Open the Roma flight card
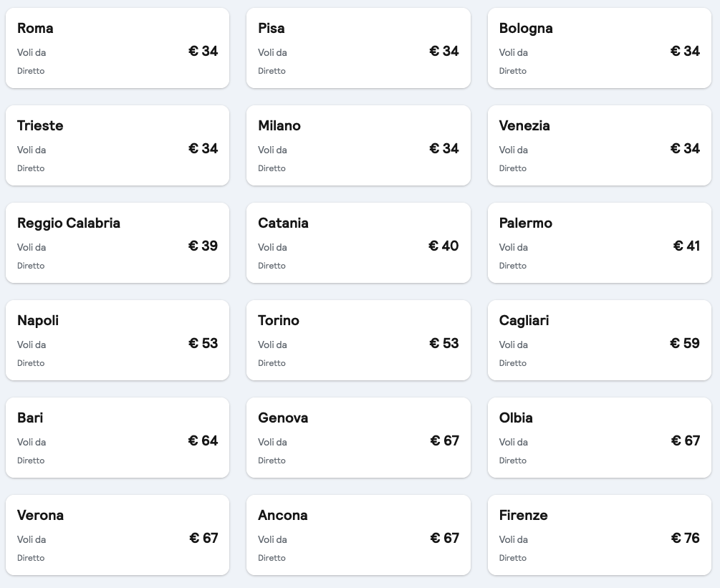 click(117, 48)
